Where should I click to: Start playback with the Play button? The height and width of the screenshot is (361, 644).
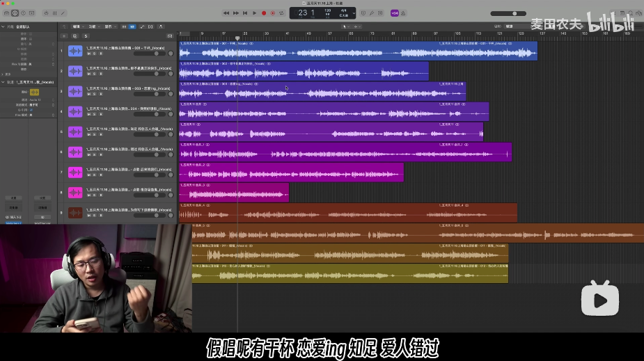pyautogui.click(x=254, y=13)
